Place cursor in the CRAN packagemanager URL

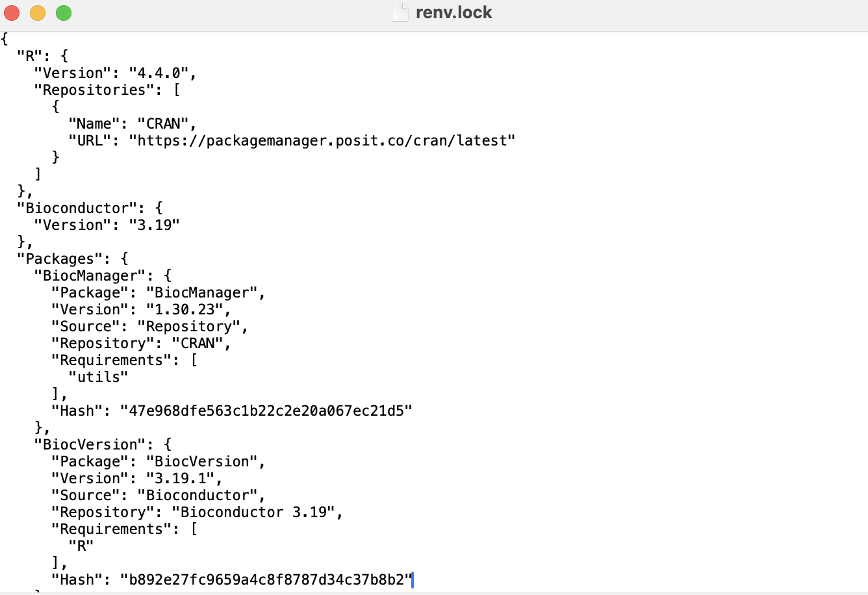tap(322, 140)
